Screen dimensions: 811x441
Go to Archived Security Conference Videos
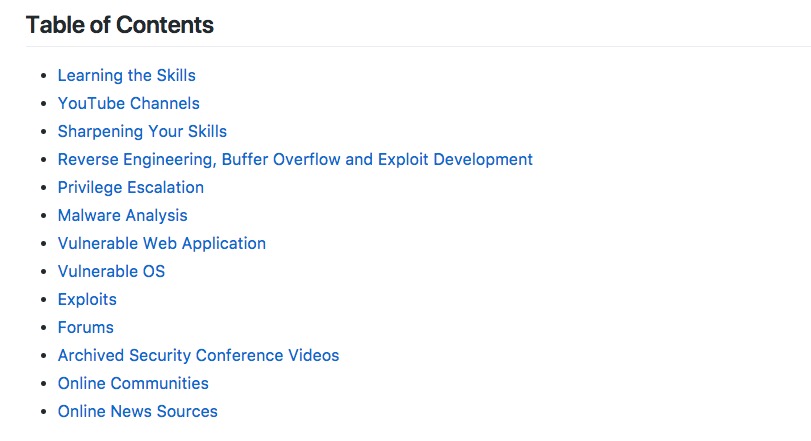198,355
